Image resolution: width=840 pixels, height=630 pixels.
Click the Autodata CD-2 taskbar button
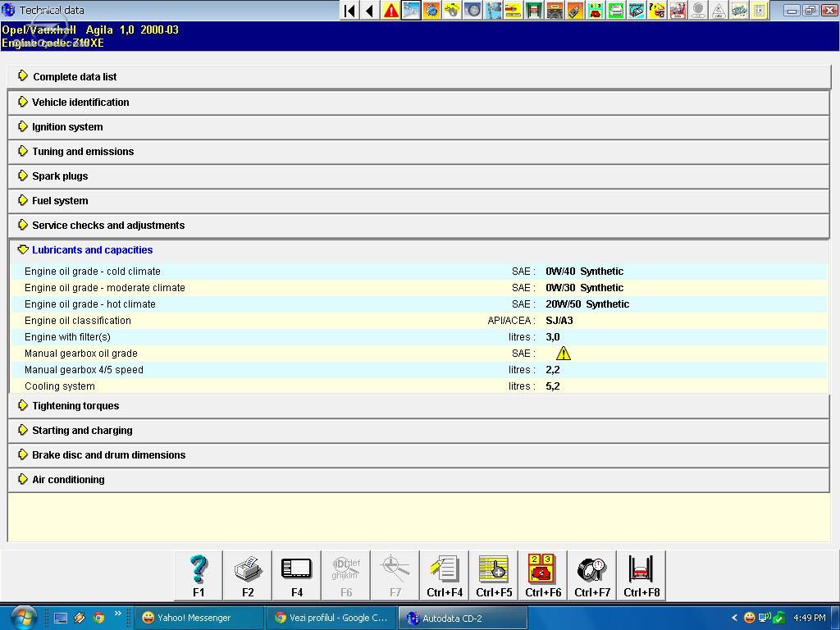click(463, 618)
